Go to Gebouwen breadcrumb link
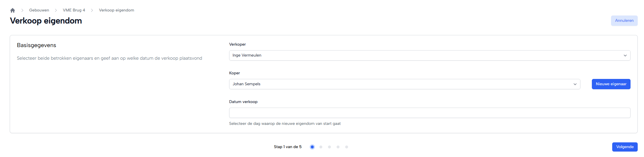 [39, 10]
